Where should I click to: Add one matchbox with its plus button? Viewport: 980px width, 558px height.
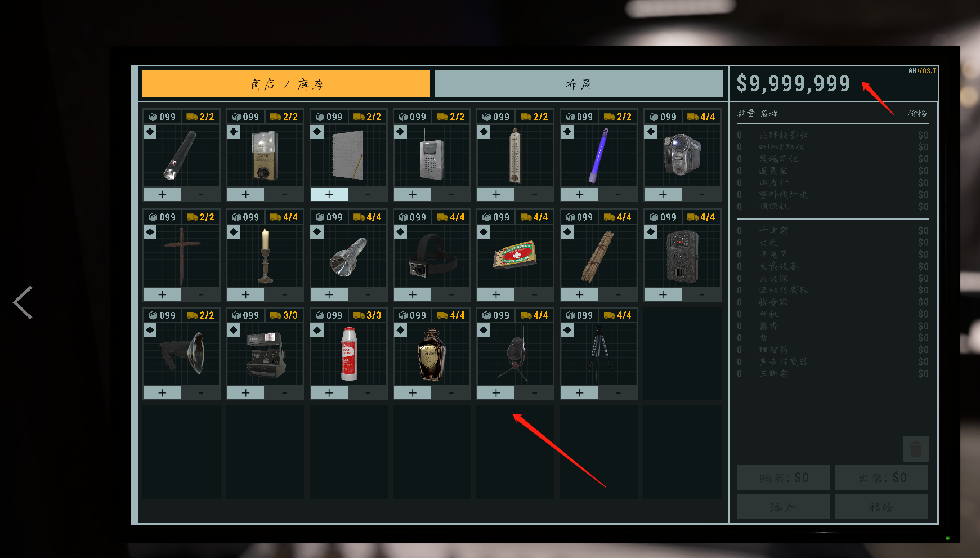pyautogui.click(x=496, y=294)
